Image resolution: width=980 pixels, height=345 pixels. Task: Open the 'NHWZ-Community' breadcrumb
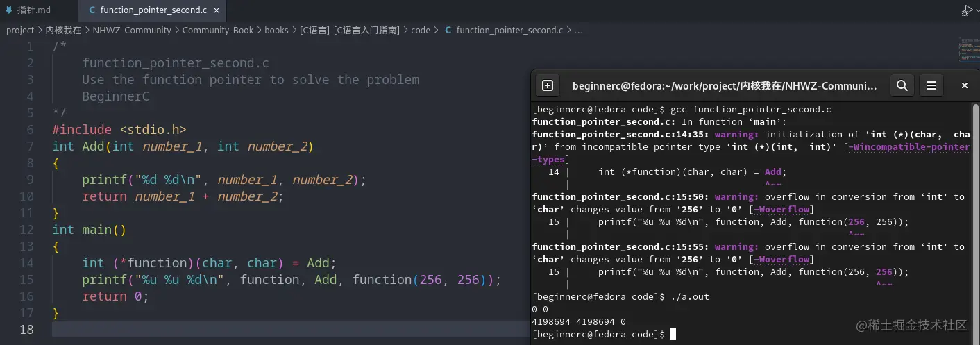click(132, 31)
